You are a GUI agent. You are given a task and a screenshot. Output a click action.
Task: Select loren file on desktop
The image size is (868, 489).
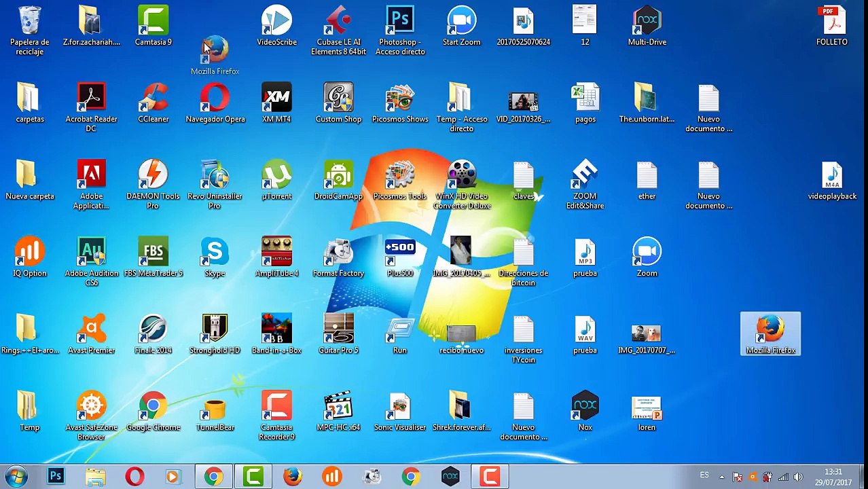pos(647,411)
